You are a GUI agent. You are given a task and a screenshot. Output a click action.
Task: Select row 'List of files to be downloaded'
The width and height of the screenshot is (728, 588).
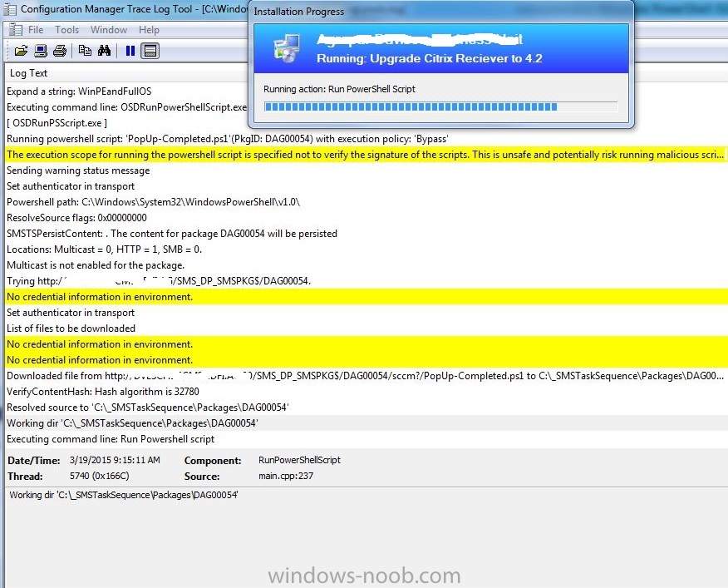[x=366, y=329]
